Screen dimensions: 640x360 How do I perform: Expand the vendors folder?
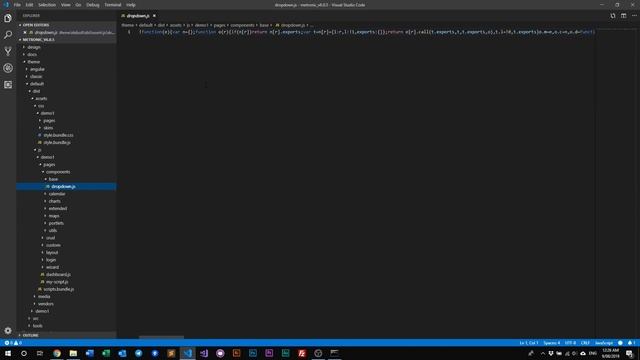(x=46, y=304)
